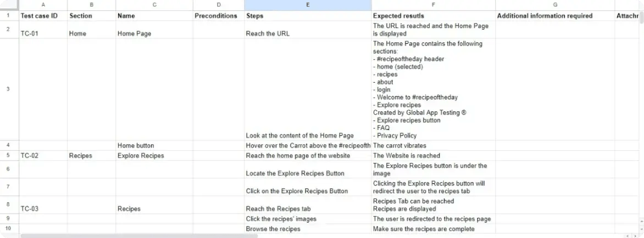
Task: Select column E header
Action: tap(307, 5)
